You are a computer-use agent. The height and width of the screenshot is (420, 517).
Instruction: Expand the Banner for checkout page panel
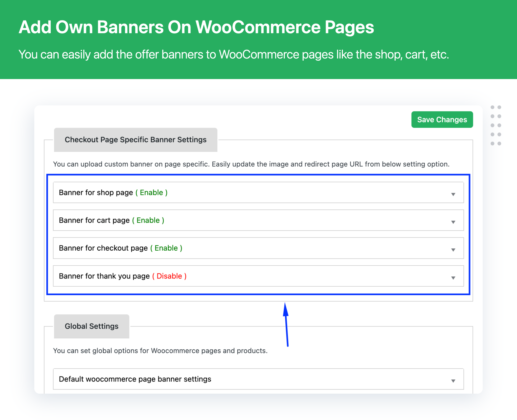coord(258,248)
